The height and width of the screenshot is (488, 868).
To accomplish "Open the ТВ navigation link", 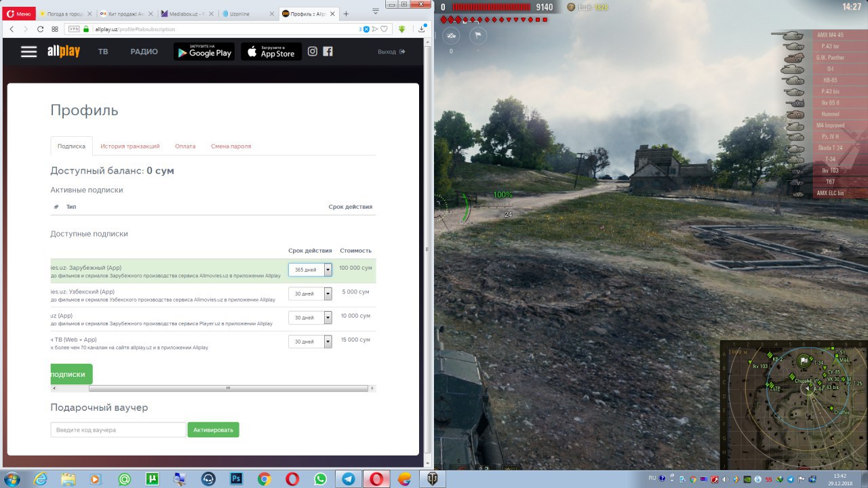I will tap(103, 52).
